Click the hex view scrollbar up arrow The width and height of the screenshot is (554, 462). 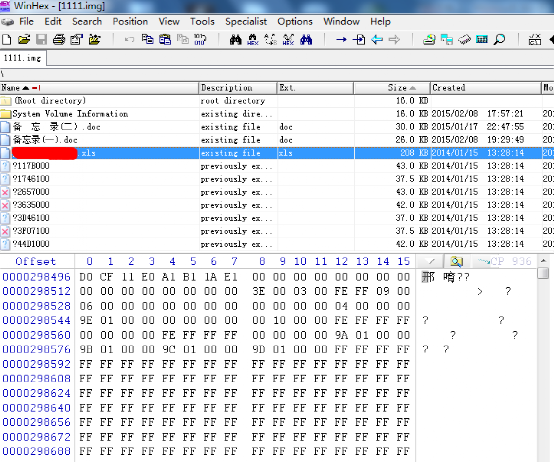[543, 261]
